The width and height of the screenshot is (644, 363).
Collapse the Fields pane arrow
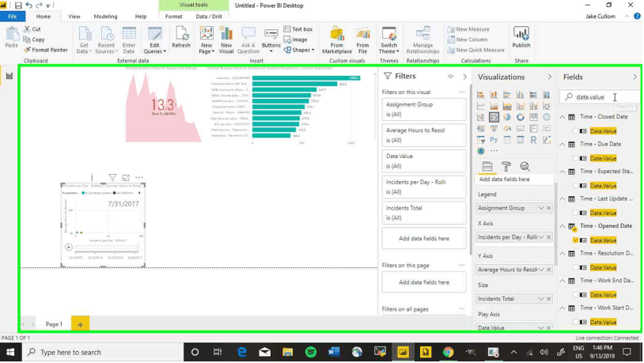click(x=635, y=77)
